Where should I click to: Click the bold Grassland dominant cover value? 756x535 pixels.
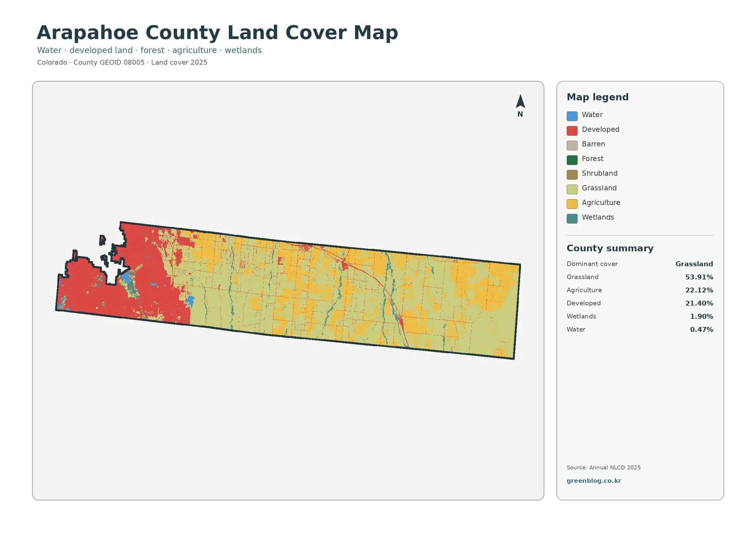(694, 264)
